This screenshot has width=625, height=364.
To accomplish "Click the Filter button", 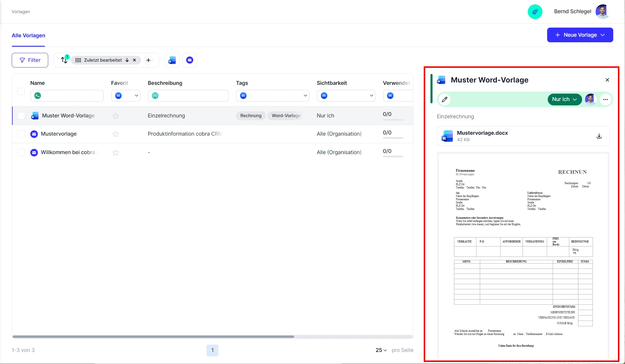I will tap(30, 60).
